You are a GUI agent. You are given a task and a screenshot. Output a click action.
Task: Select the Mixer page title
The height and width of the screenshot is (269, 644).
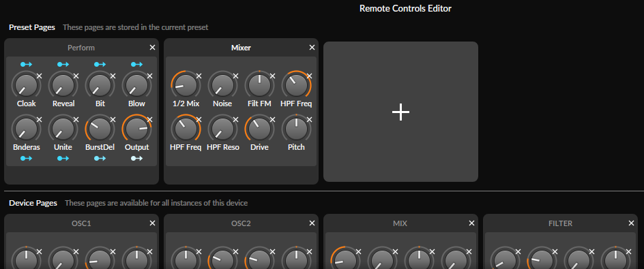coord(241,48)
